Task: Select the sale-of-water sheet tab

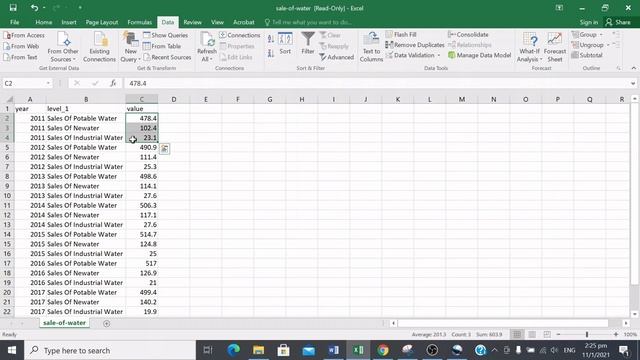Action: 64,323
